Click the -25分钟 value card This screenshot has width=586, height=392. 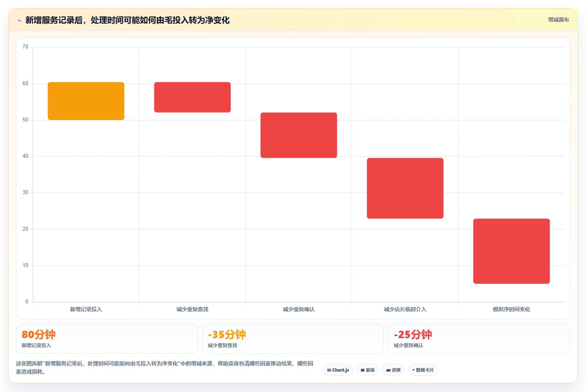[479, 339]
